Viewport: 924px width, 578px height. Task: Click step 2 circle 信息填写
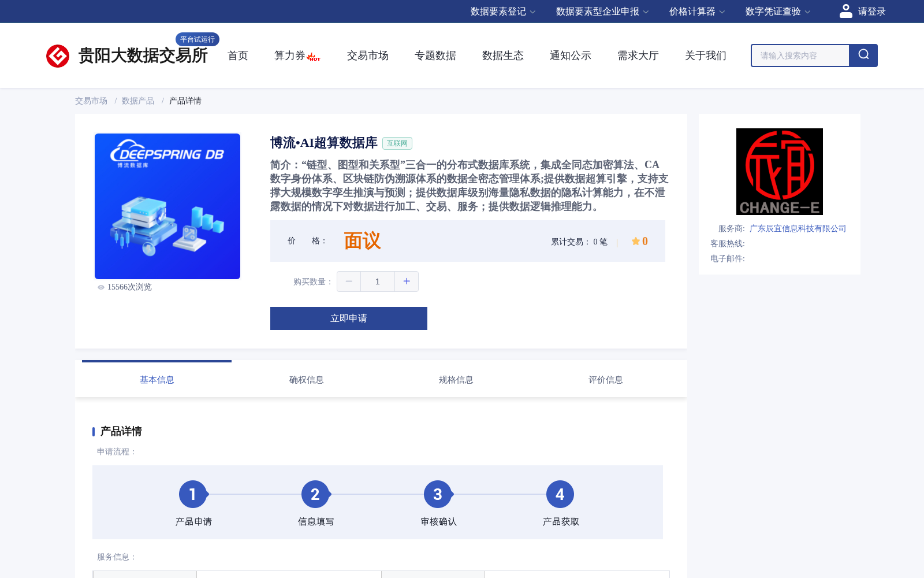pos(315,494)
